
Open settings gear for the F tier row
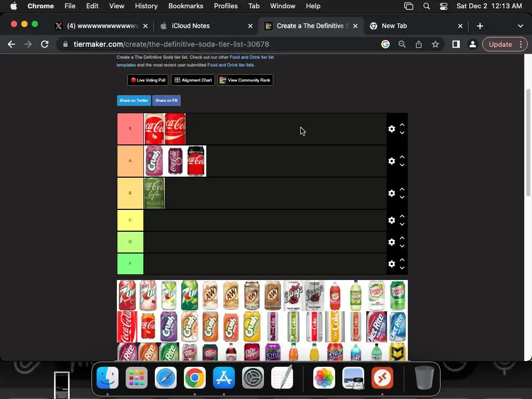tap(392, 263)
